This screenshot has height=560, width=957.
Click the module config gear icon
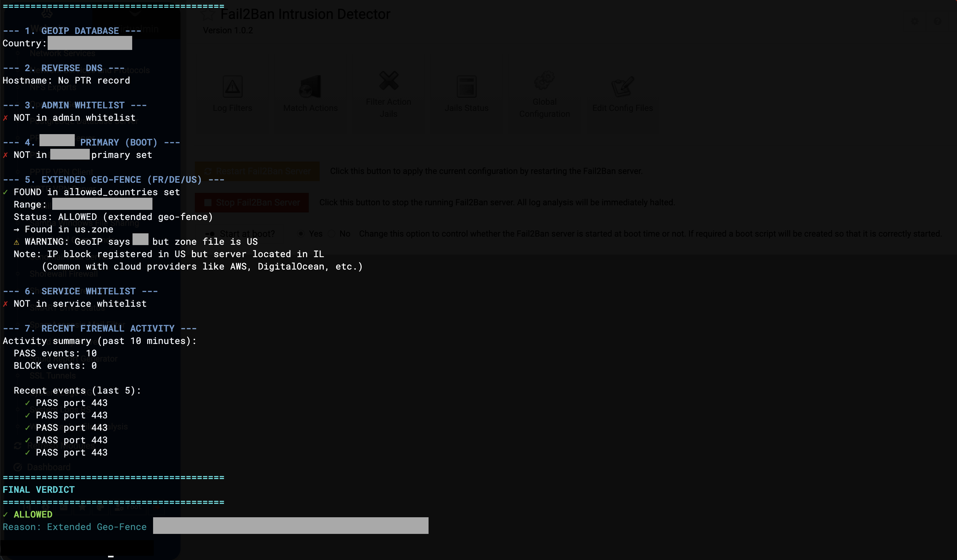(x=915, y=22)
